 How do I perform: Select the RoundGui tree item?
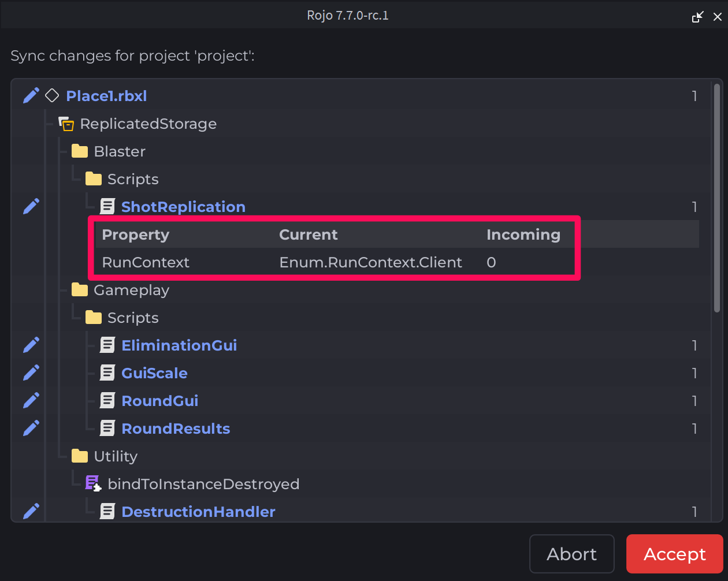click(x=160, y=401)
